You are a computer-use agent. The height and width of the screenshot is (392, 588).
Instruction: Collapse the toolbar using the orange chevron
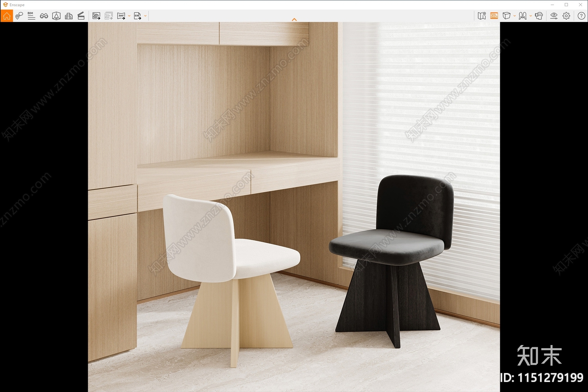tap(294, 19)
